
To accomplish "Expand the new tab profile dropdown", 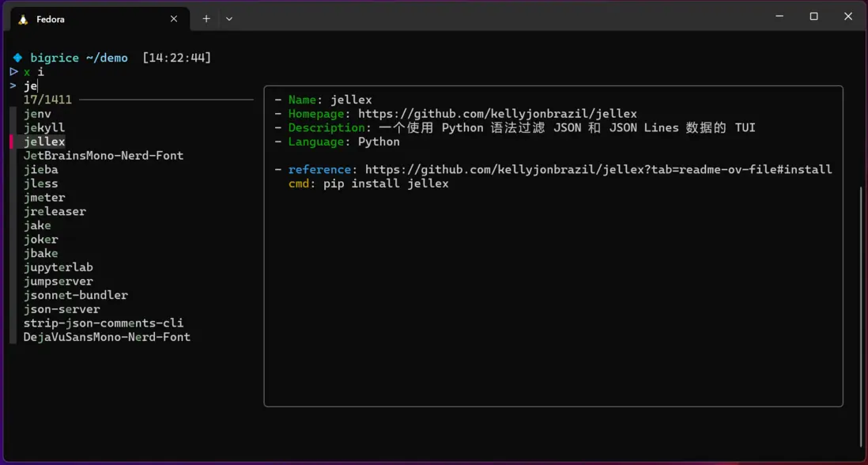I will pyautogui.click(x=229, y=19).
